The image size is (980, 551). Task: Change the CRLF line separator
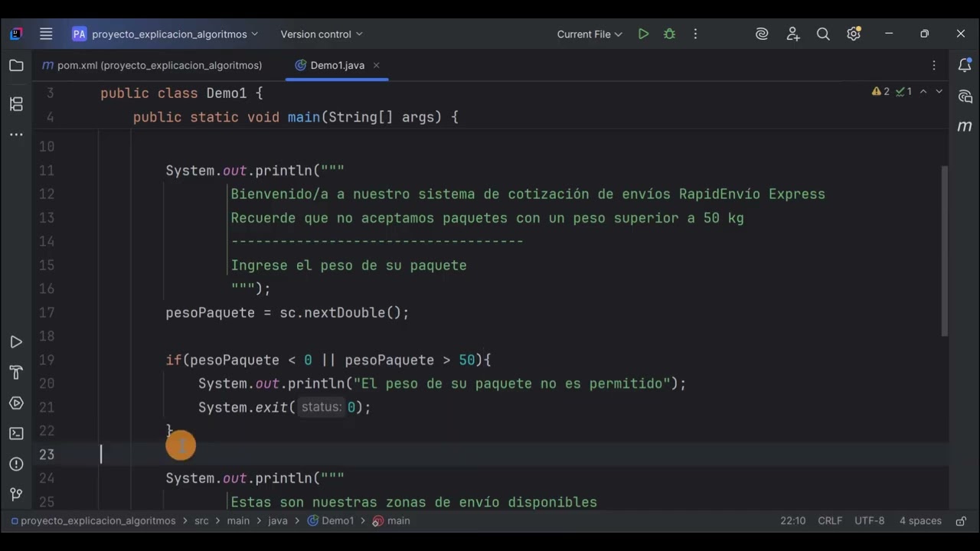[830, 521]
